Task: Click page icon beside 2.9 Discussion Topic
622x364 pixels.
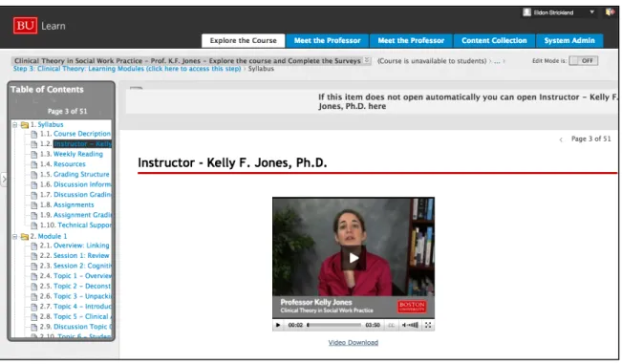Action: pyautogui.click(x=34, y=327)
